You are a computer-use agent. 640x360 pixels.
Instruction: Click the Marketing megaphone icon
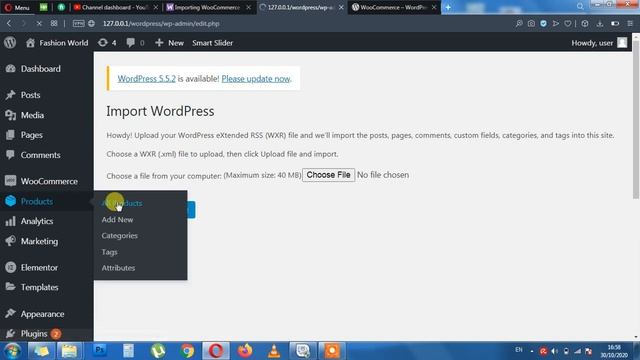[10, 241]
